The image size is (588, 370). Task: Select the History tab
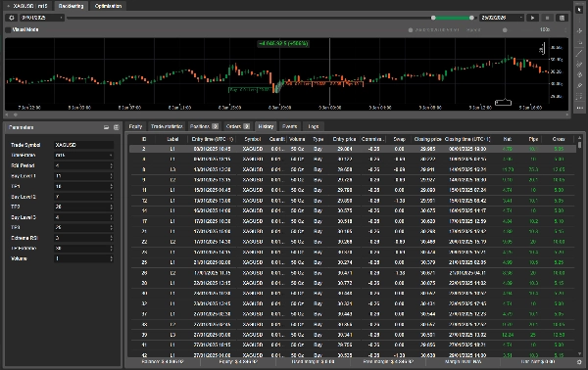click(x=266, y=126)
